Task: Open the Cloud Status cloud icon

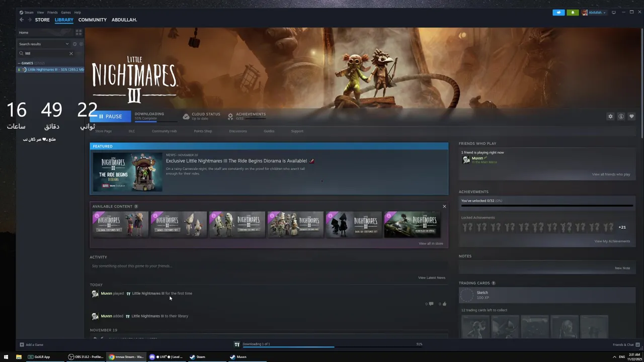Action: tap(186, 116)
